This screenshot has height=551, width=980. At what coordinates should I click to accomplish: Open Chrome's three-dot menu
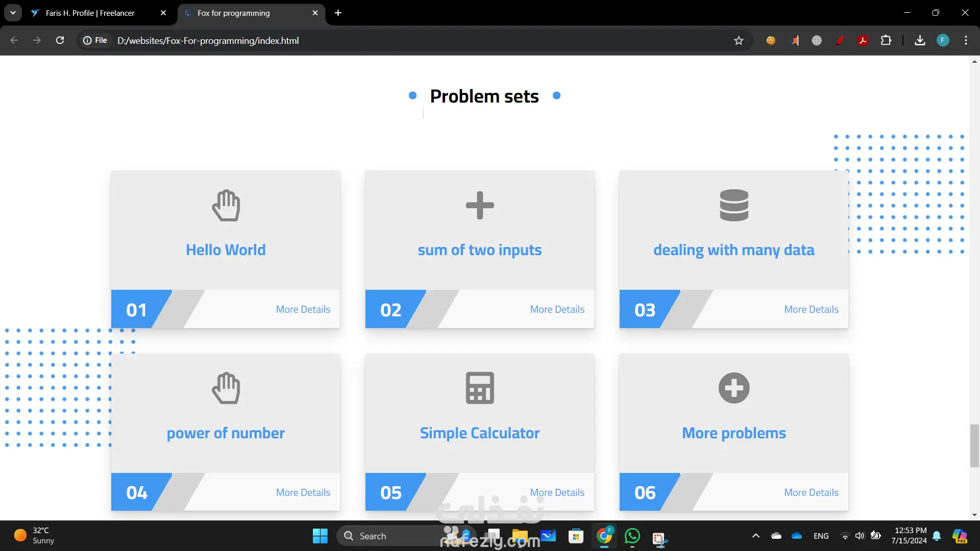[966, 41]
